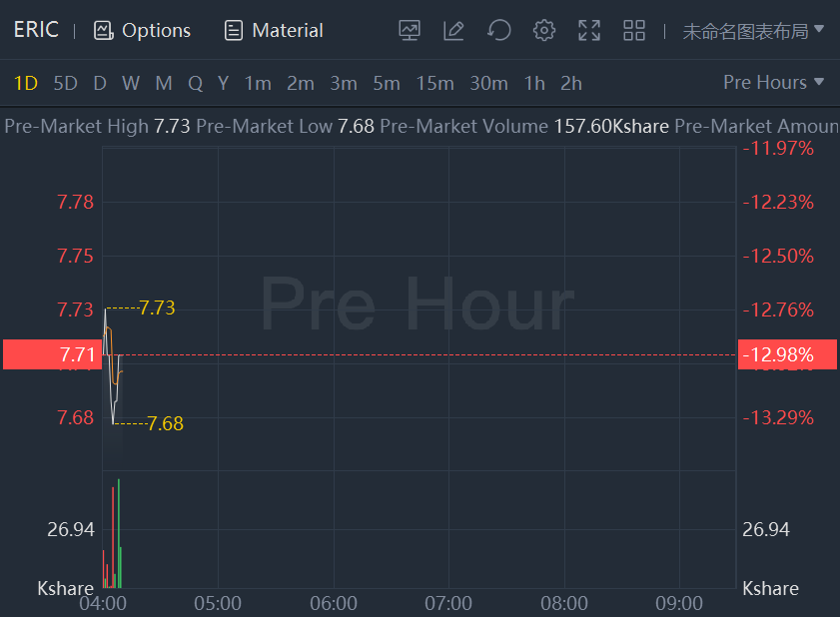Click the Options chart icon
840x617 pixels.
pyautogui.click(x=103, y=30)
